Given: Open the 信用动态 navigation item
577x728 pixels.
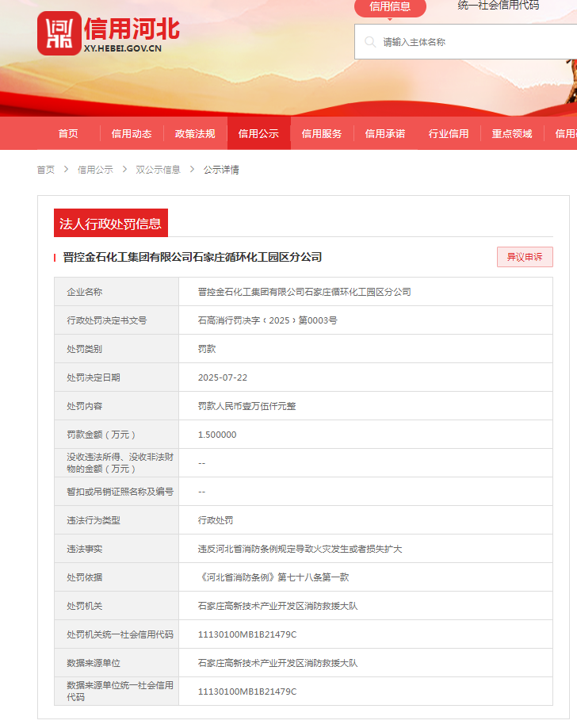Looking at the screenshot, I should point(132,134).
